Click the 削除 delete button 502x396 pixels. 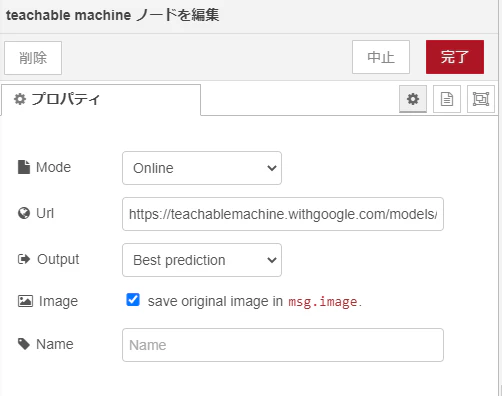tap(33, 58)
